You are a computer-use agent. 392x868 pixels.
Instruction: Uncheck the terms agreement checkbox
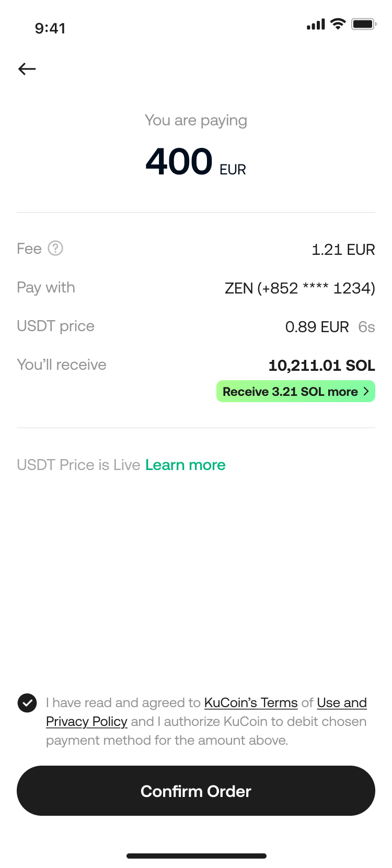(27, 703)
